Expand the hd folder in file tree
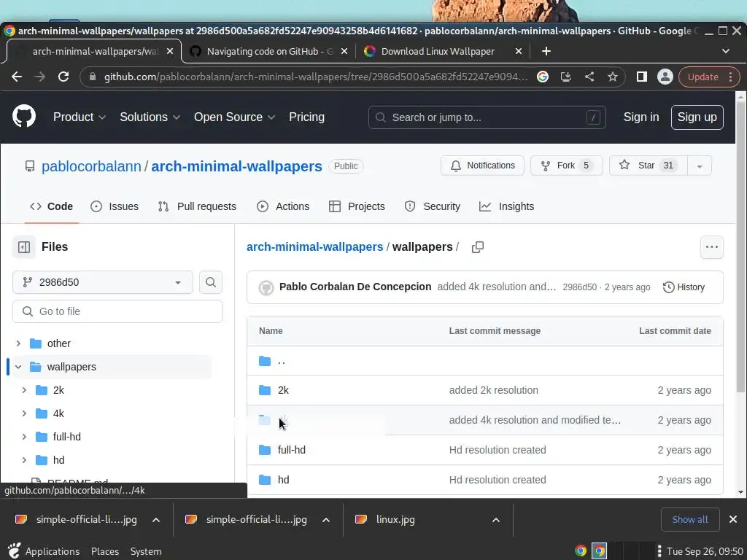Screen dimensions: 747x560 coord(24,460)
